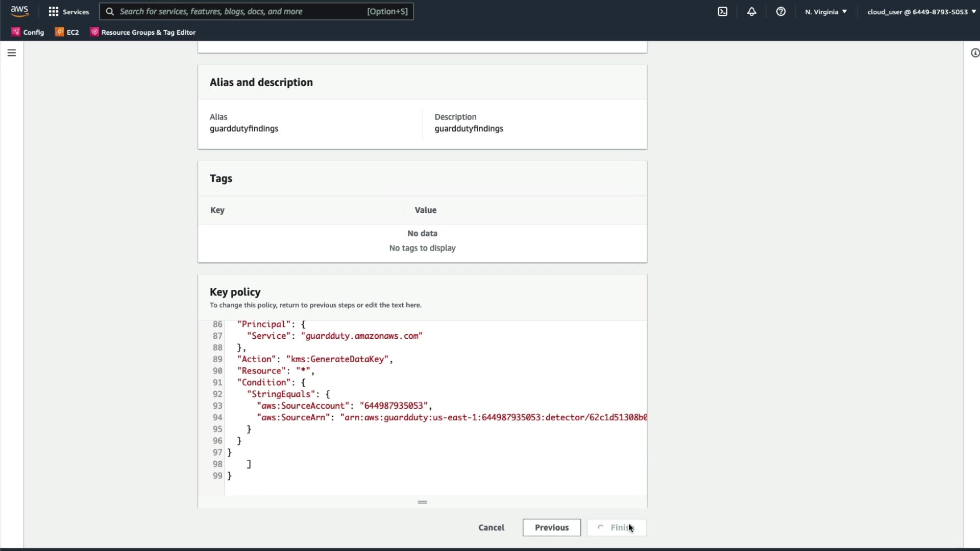This screenshot has height=551, width=980.
Task: Click the Cancel button
Action: [x=491, y=528]
